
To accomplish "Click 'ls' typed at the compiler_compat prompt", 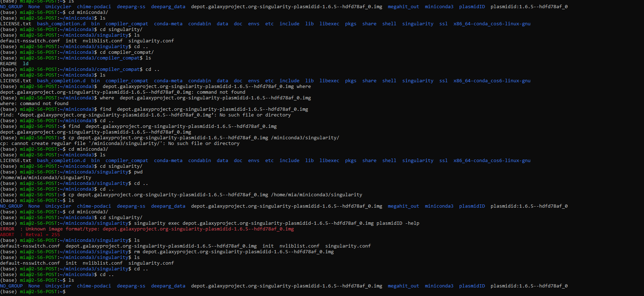I will (x=148, y=58).
